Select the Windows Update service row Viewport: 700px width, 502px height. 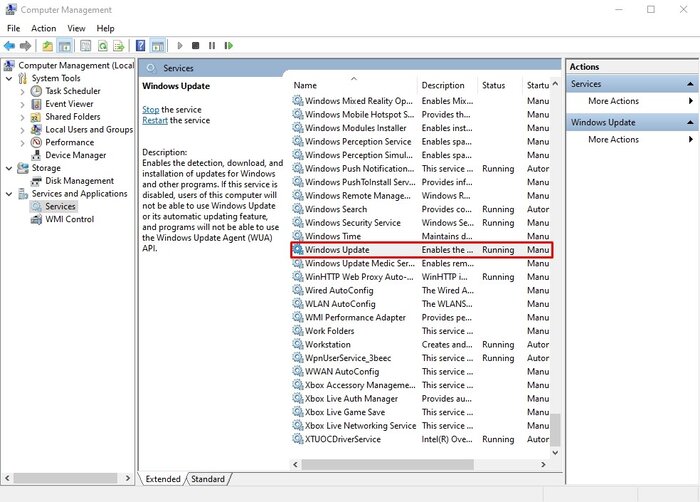[421, 250]
